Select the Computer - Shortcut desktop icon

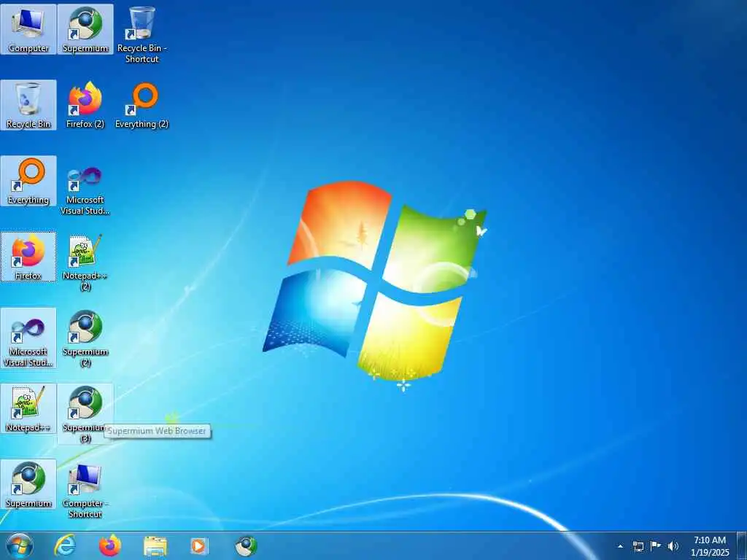(x=85, y=491)
